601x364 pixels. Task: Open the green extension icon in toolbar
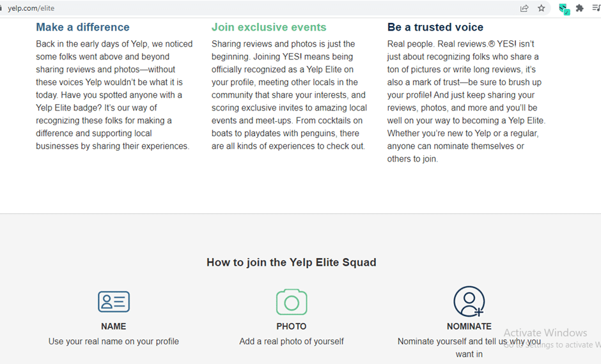tap(564, 9)
